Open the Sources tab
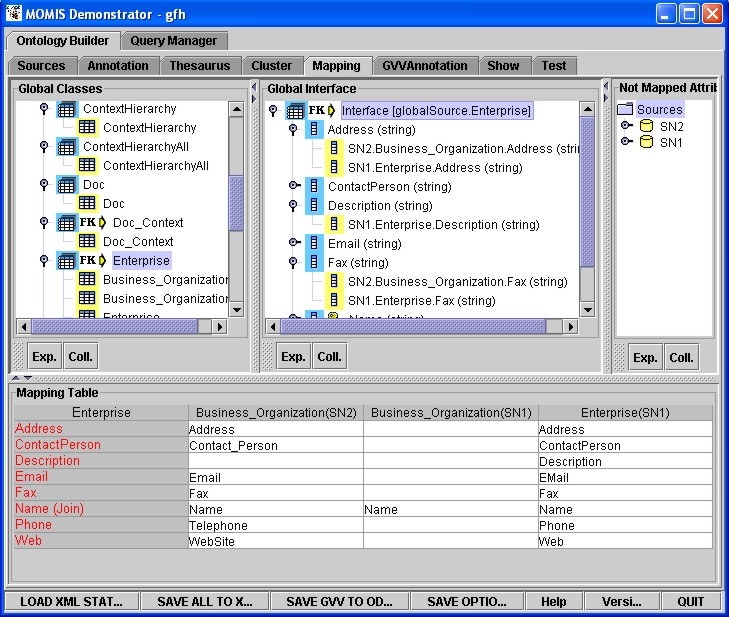The image size is (729, 617). tap(41, 66)
